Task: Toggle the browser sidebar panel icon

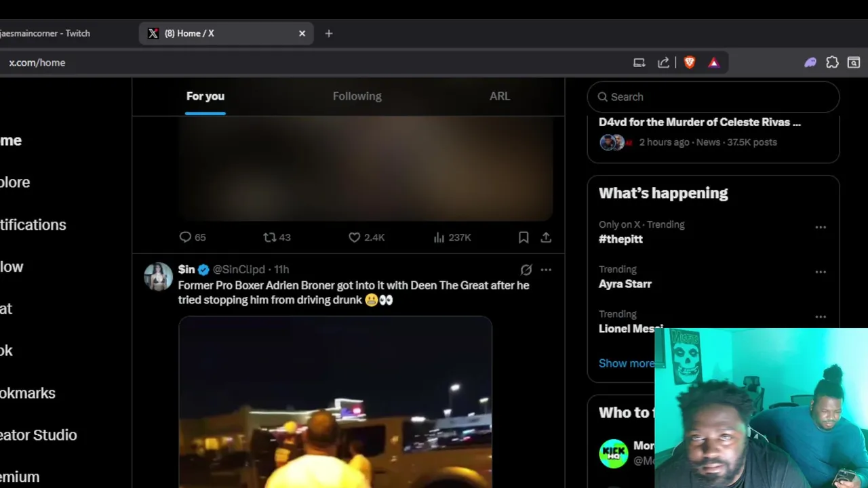Action: click(854, 62)
